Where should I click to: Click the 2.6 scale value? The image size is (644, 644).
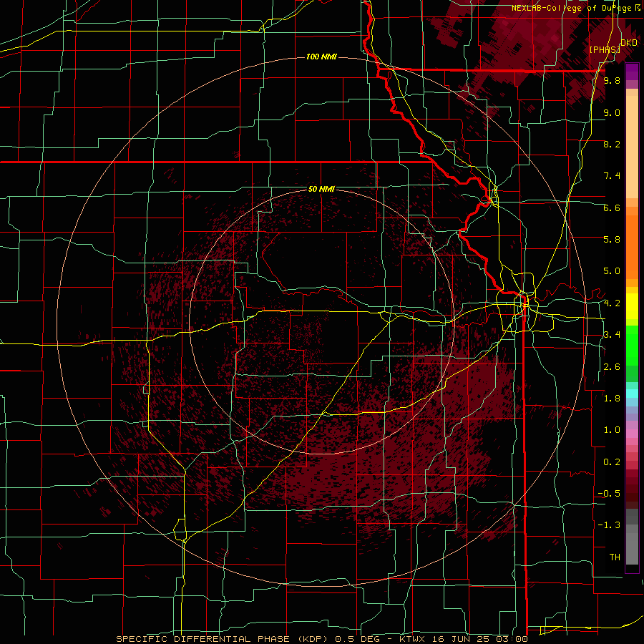(612, 367)
